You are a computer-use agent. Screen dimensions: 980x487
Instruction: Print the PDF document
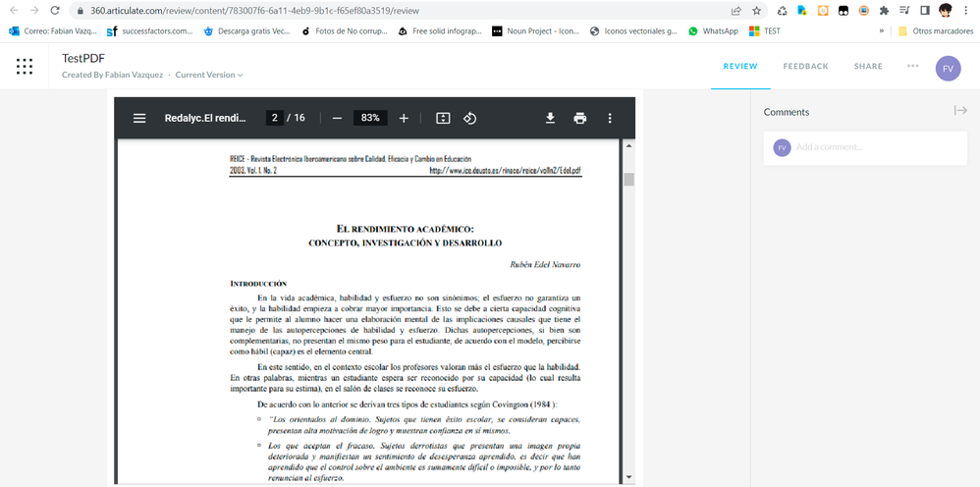pyautogui.click(x=580, y=118)
